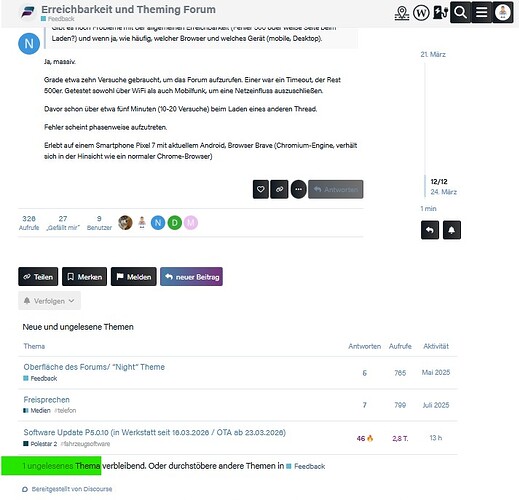Click the 12/12 timeline position indicator
The image size is (519, 500).
[439, 182]
